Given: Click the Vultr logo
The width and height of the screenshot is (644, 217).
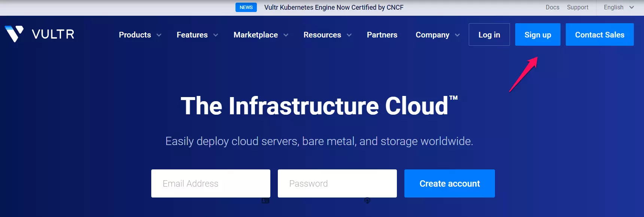Looking at the screenshot, I should [x=39, y=34].
